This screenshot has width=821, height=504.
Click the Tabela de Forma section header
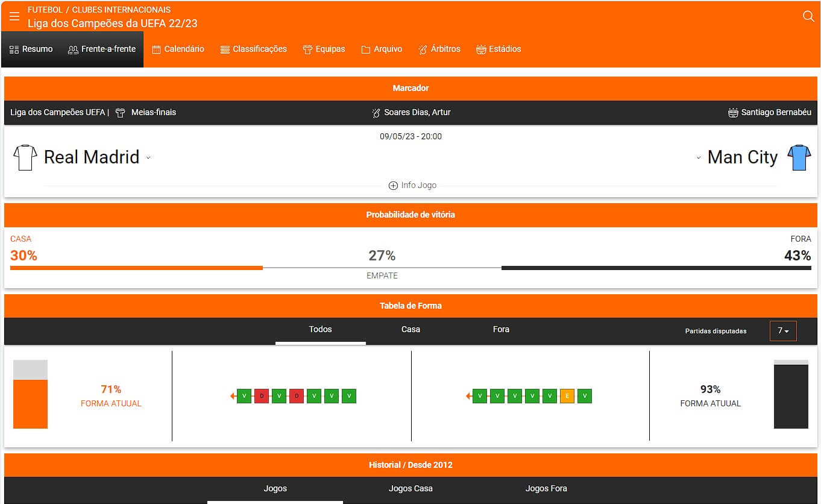[410, 306]
